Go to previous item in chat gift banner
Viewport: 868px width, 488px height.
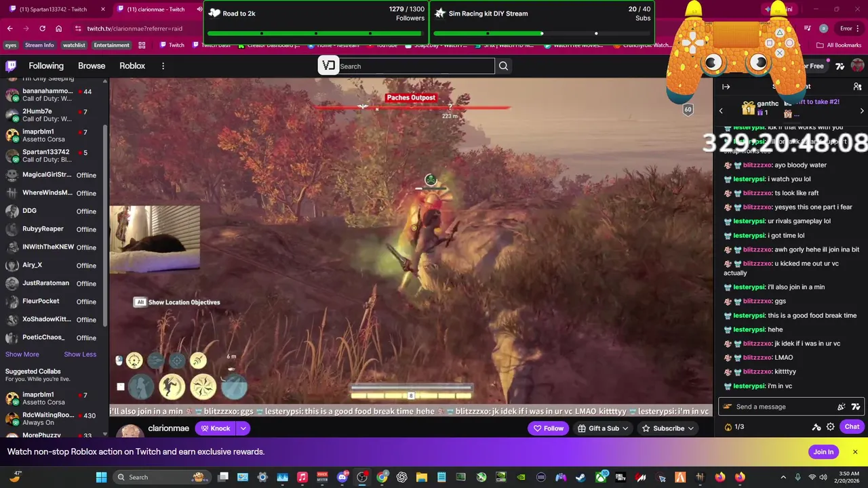(721, 110)
